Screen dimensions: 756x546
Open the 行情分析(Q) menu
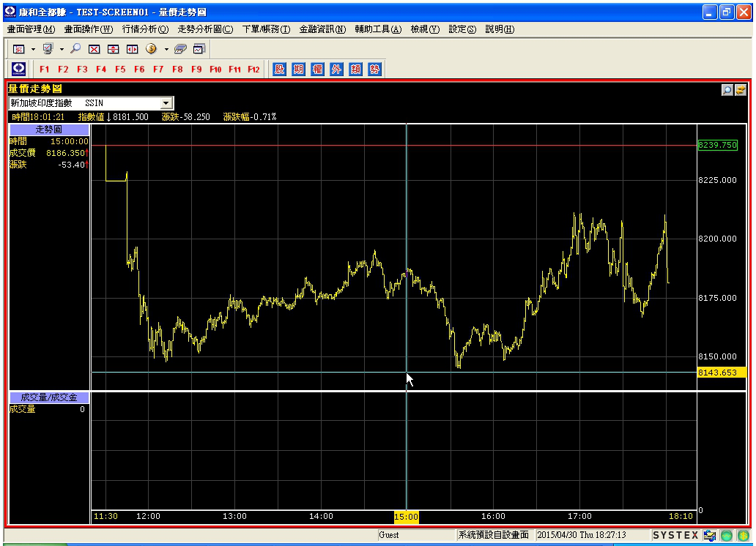146,29
